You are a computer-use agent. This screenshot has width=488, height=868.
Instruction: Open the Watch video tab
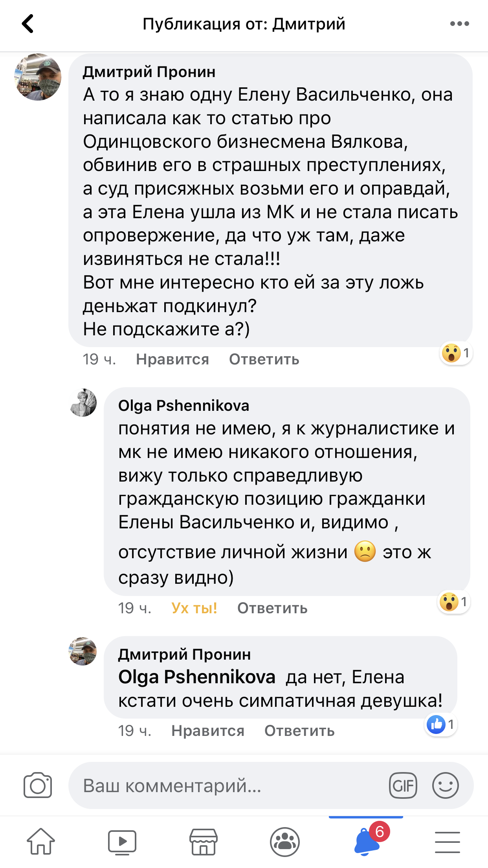tap(122, 842)
